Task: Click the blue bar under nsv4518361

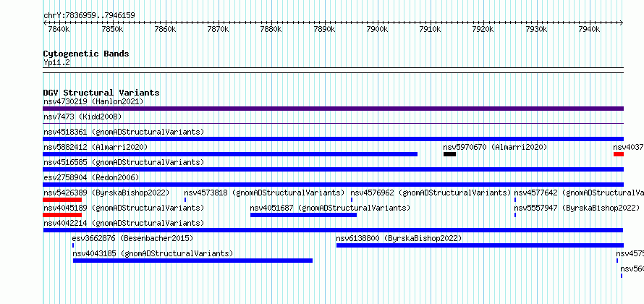Action: click(x=333, y=139)
